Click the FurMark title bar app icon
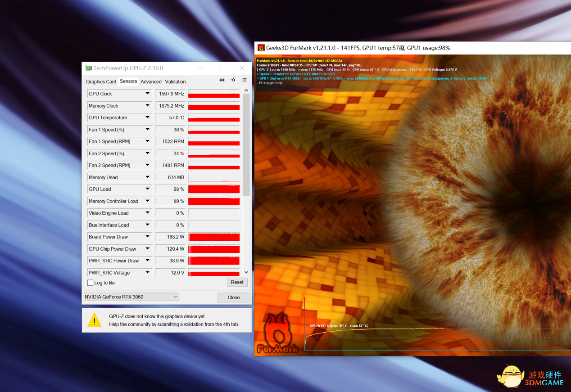571x392 pixels. 261,48
